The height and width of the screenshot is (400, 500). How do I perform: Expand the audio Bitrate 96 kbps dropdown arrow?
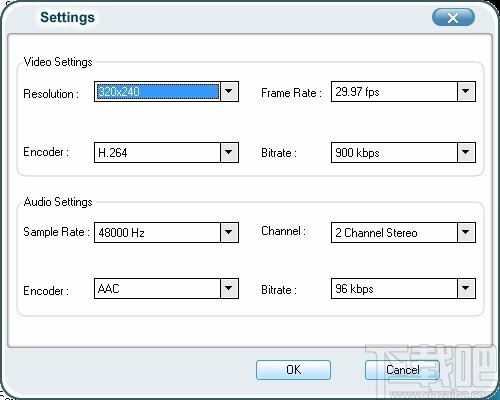[x=466, y=288]
